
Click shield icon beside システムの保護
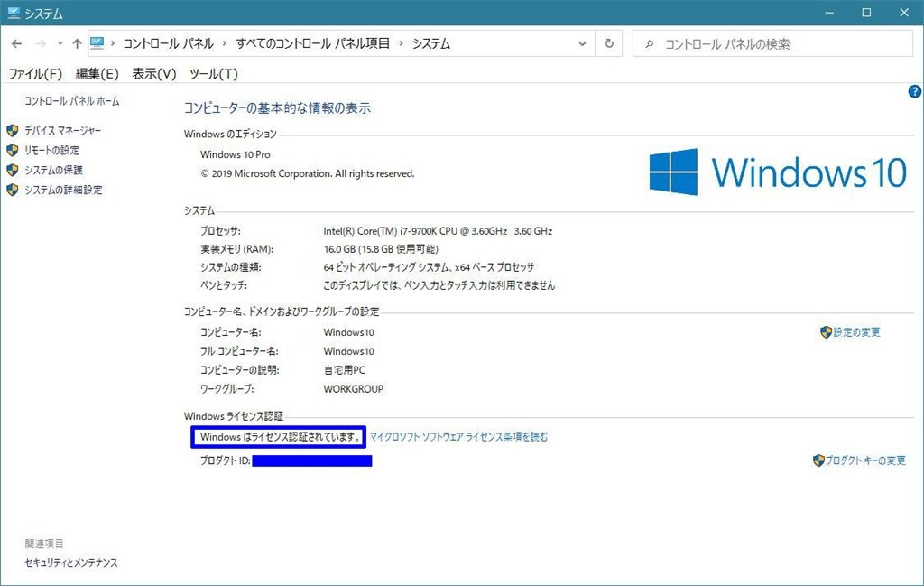click(x=13, y=170)
